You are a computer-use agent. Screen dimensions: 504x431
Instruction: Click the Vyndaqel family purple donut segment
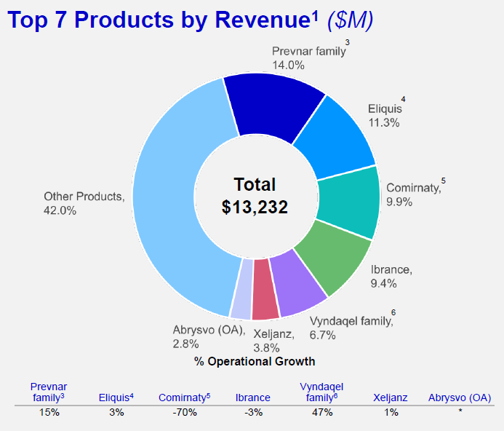click(297, 285)
